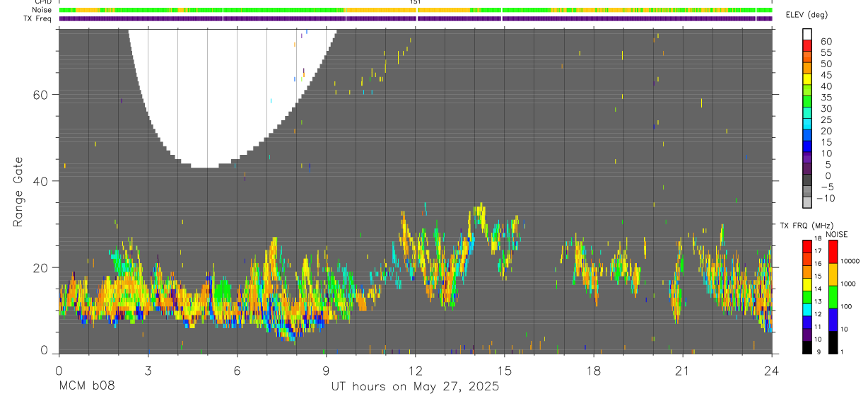This screenshot has height=401, width=868.
Task: Click the red 10000 noise level swatch
Action: 833,252
